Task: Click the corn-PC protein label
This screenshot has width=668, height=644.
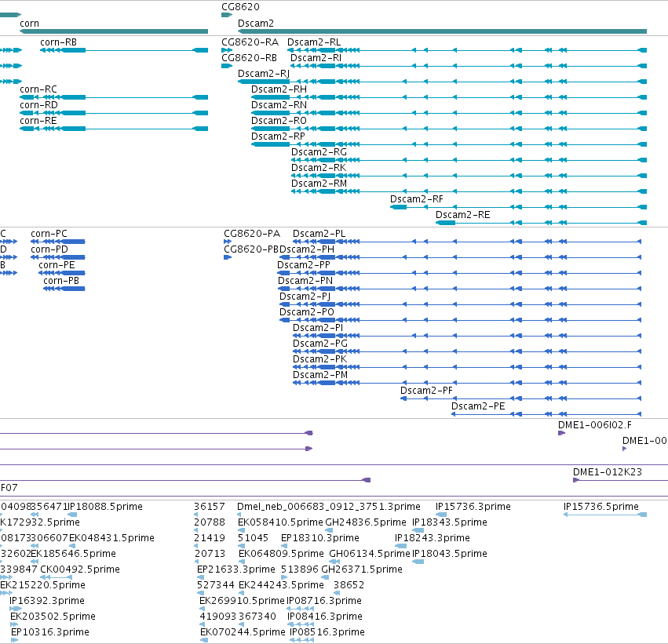Action: point(49,234)
